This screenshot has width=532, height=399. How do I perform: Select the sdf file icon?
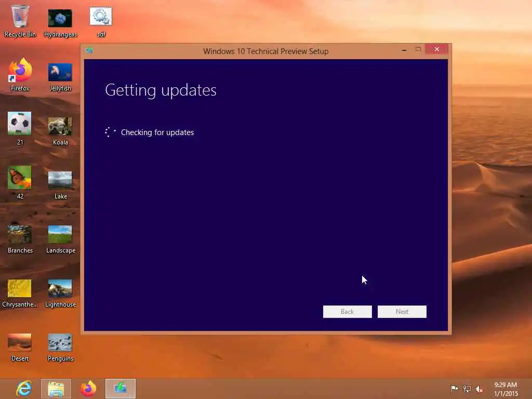[x=101, y=21]
